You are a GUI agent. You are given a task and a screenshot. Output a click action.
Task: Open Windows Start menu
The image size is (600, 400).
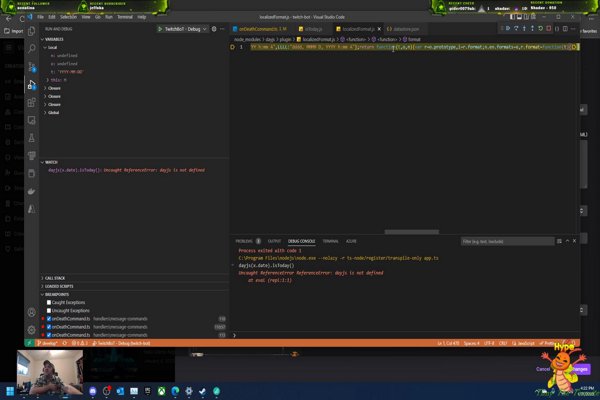click(10, 391)
